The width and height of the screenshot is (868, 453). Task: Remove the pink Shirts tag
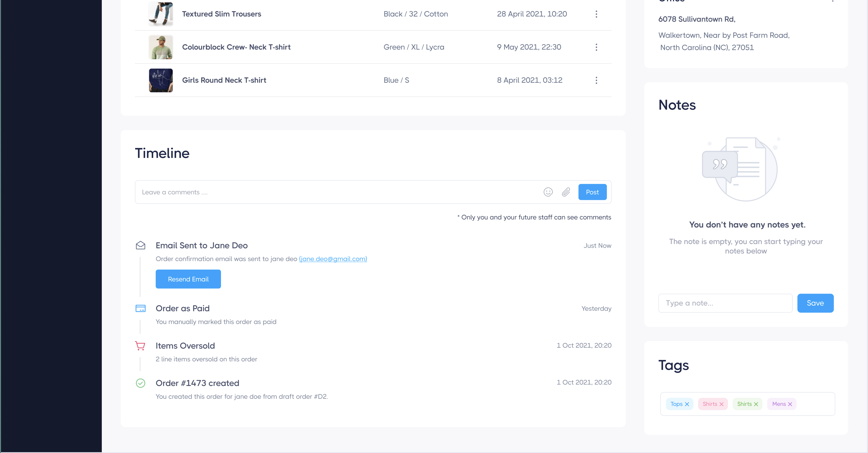(x=722, y=404)
